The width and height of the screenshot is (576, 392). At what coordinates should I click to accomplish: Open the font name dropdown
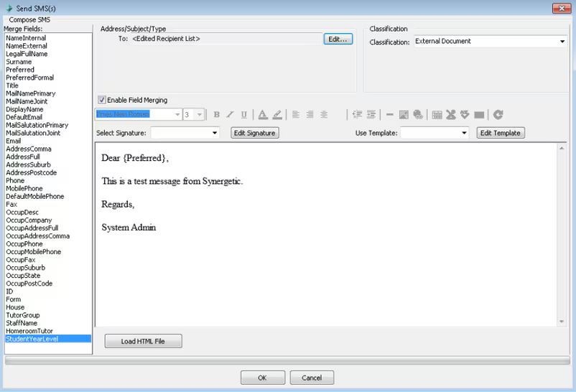pos(177,115)
